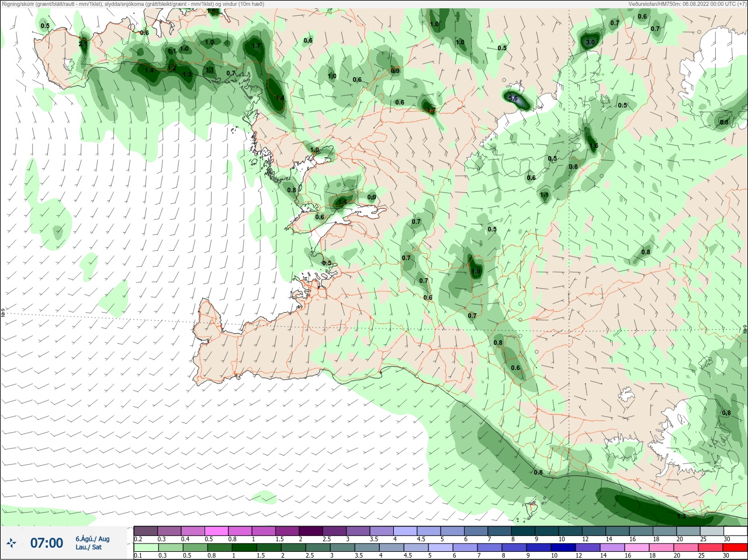This screenshot has width=748, height=560.
Task: Select the bright pink 0.5 swatch, upper legend row
Action: pos(216,531)
